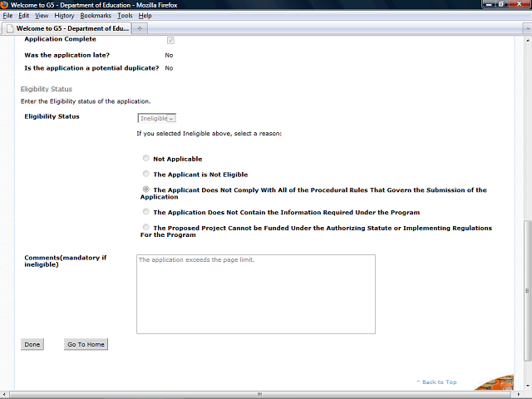The image size is (532, 399).
Task: Close the Firefox window
Action: (519, 4)
